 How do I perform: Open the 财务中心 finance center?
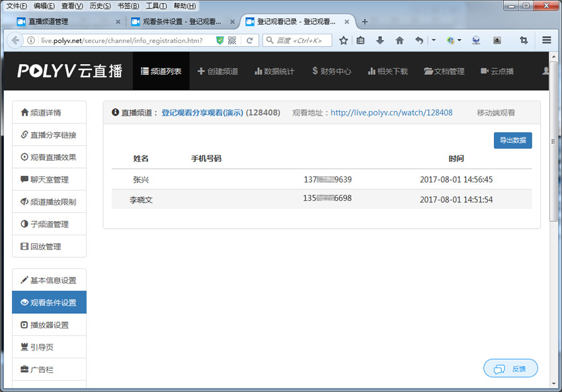click(x=331, y=71)
